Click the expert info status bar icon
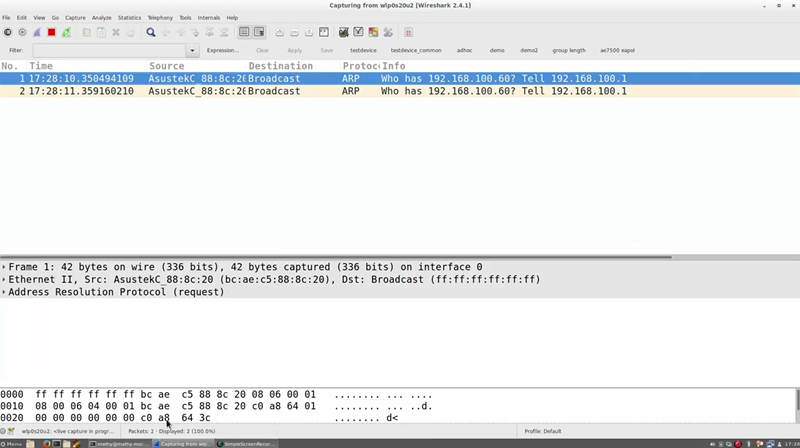 pos(3,431)
